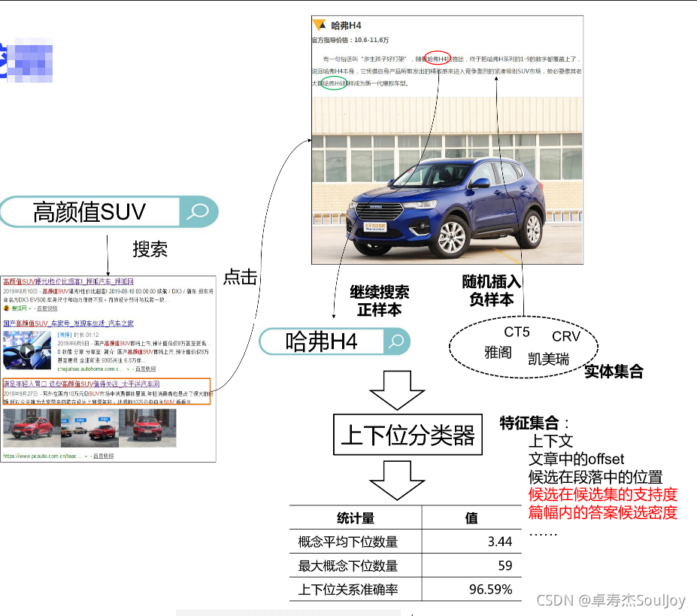The height and width of the screenshot is (616, 697).
Task: Click the magnifier icon in the 高颜值SUV search box
Action: tap(198, 212)
